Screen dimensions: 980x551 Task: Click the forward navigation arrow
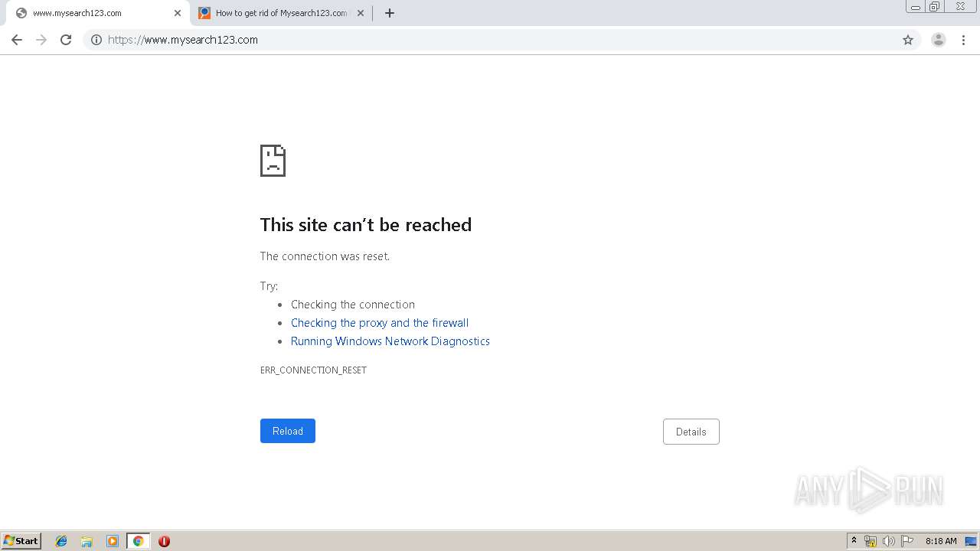click(41, 40)
